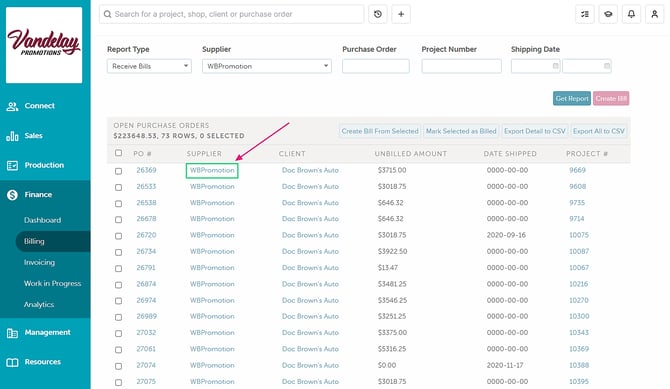Open project 10075 link
Viewport: 670px width, 389px height.
tap(579, 235)
